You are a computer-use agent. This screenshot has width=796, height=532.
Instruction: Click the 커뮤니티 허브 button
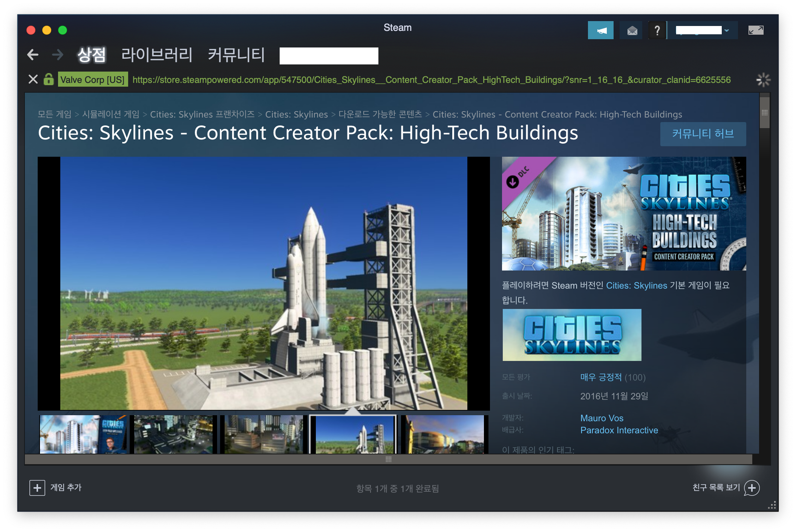pyautogui.click(x=703, y=134)
